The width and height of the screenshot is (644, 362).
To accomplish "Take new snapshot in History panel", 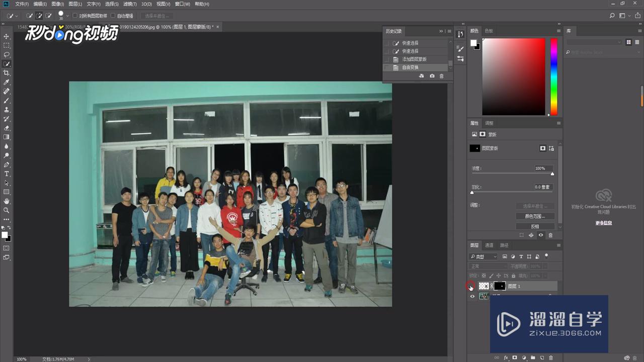I will (432, 76).
